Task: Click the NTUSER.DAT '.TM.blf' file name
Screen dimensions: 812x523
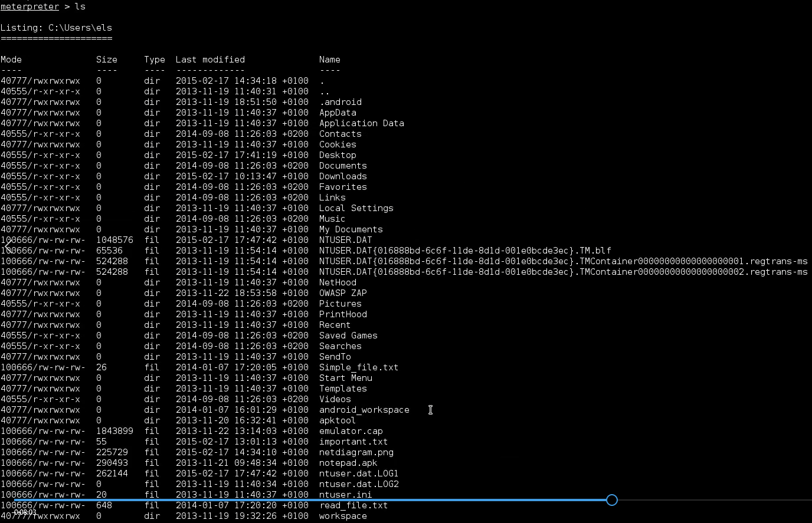Action: click(x=465, y=251)
